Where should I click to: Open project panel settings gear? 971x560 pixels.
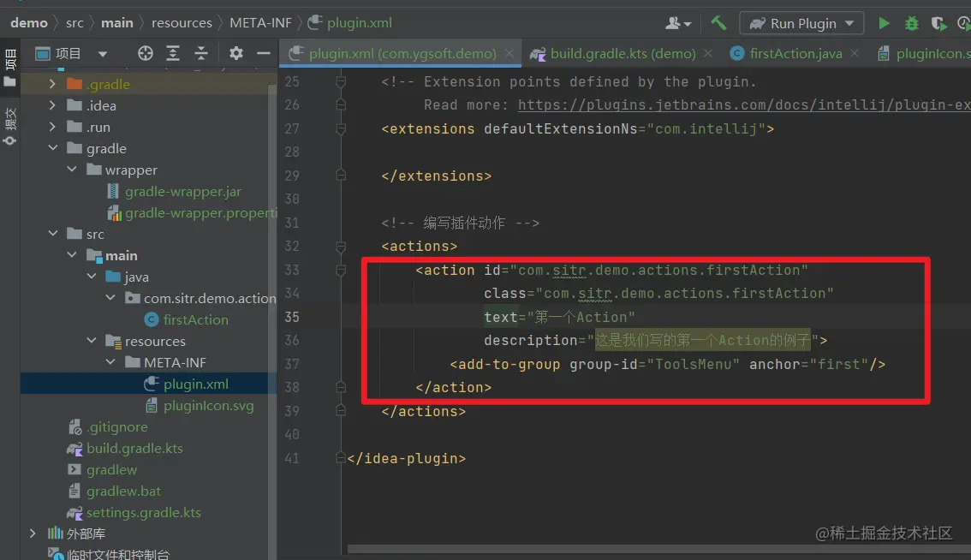tap(236, 53)
